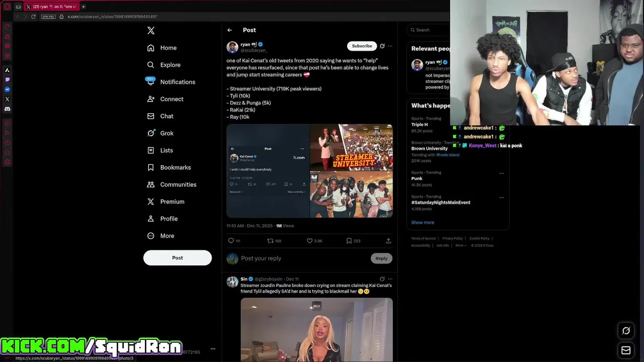The image size is (644, 362).
Task: Open Aria AI in the browser sidebar
Action: [7, 70]
